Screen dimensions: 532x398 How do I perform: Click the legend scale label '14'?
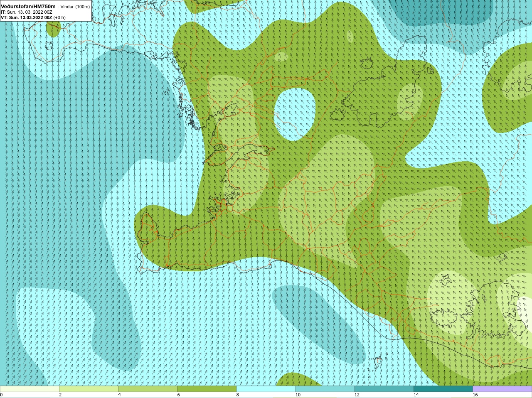(416, 395)
